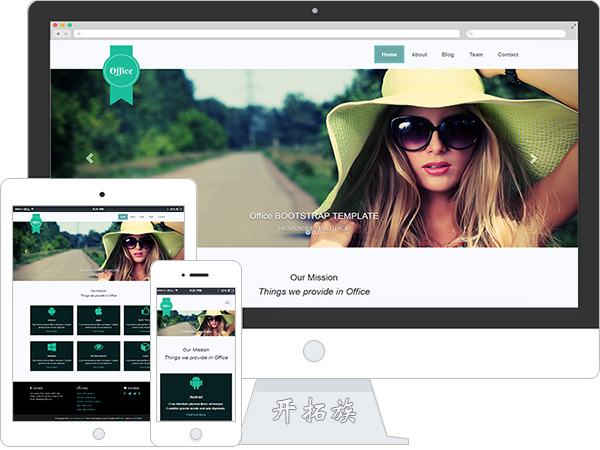Open the Team page in desktop navigation
This screenshot has width=600, height=450.
tap(476, 55)
